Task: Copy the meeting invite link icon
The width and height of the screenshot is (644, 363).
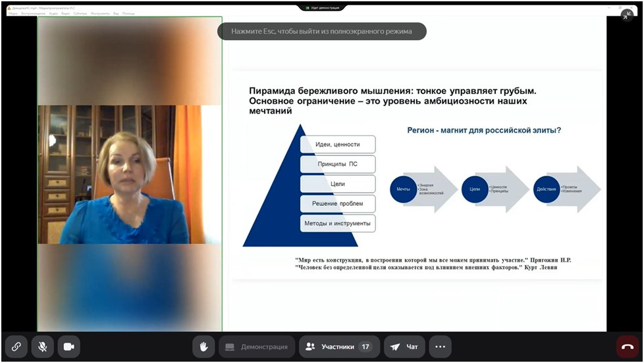Action: point(16,347)
